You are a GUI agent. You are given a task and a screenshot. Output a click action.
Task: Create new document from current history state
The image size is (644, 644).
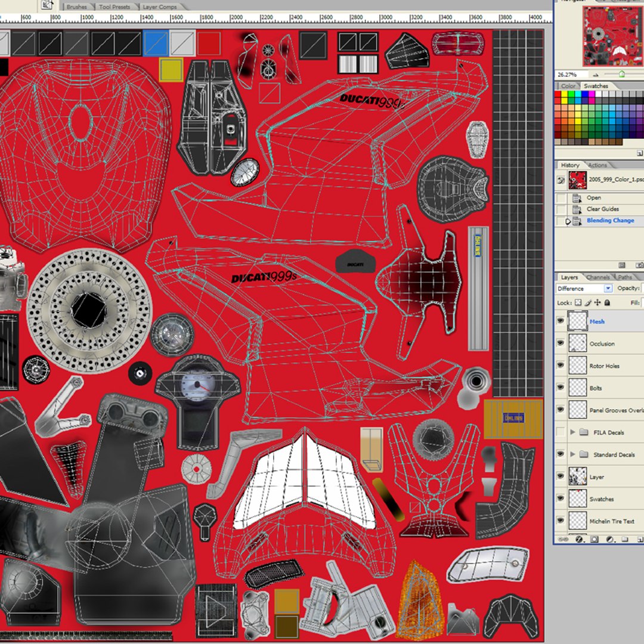[622, 265]
